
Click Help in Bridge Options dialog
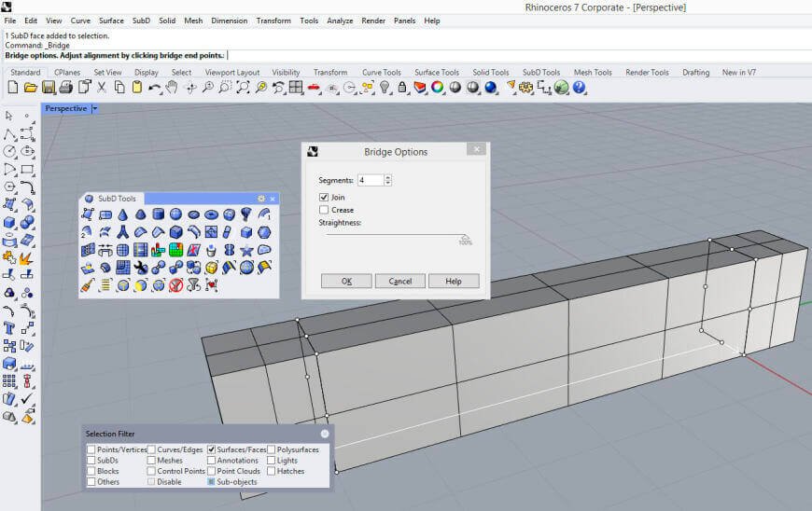(x=454, y=282)
